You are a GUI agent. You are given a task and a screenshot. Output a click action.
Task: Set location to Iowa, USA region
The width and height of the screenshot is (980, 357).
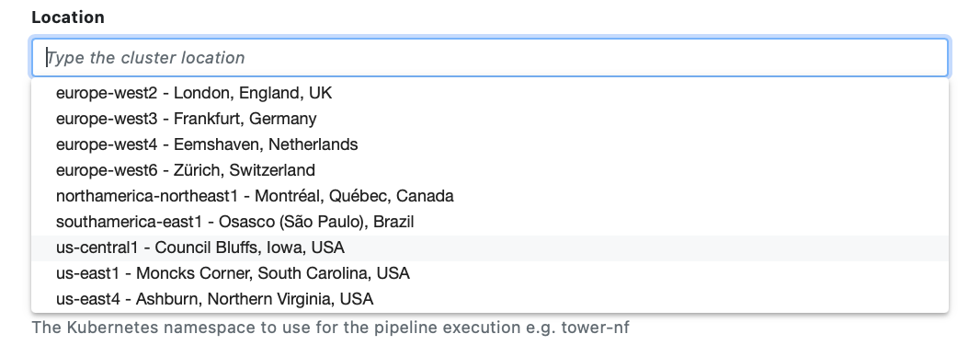tap(490, 248)
